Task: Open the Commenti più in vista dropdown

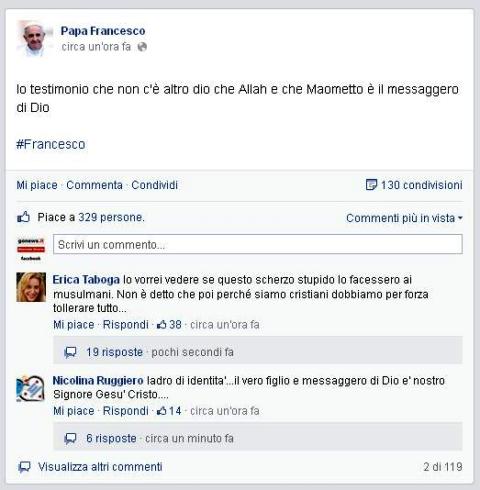Action: pyautogui.click(x=404, y=218)
